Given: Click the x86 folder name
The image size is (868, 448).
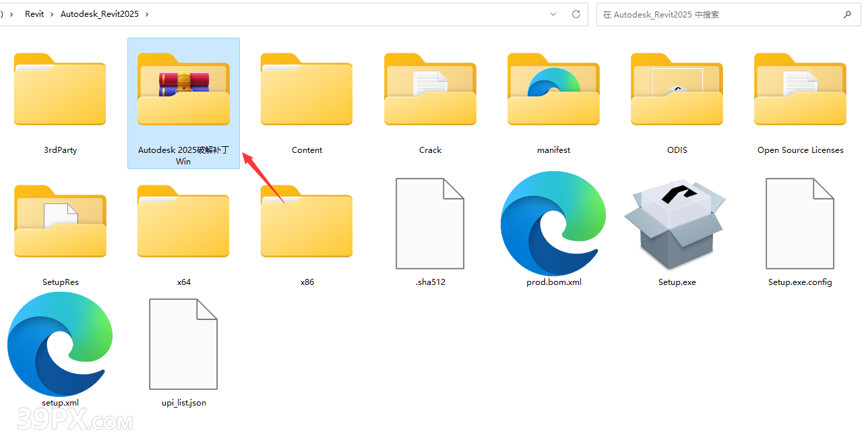Looking at the screenshot, I should click(x=307, y=282).
